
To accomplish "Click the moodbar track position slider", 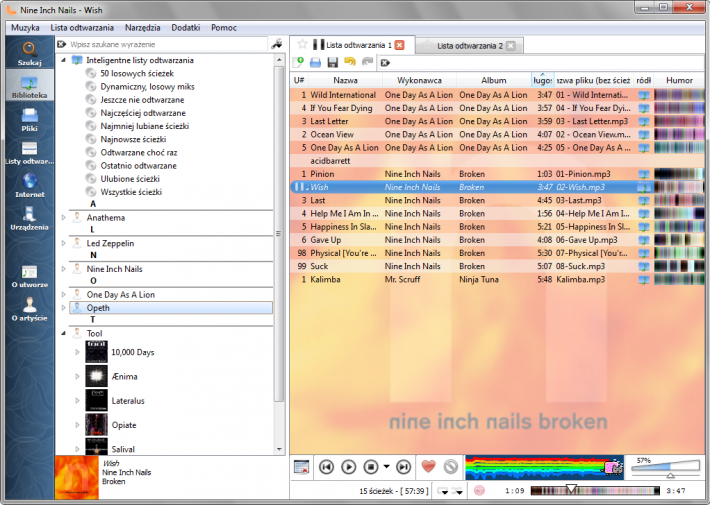I will (x=595, y=491).
